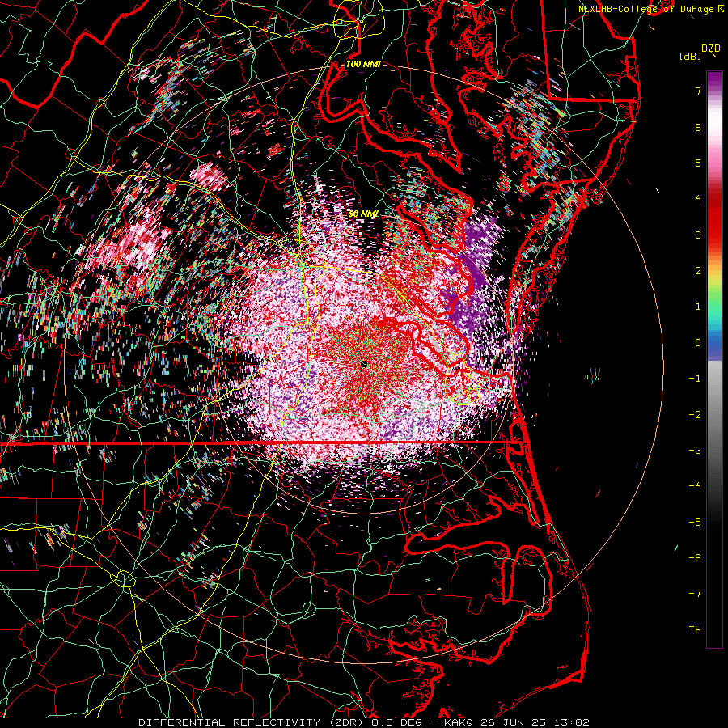Viewport: 728px width, 728px height.
Task: Click the 50 NMI range ring label
Action: point(363,214)
